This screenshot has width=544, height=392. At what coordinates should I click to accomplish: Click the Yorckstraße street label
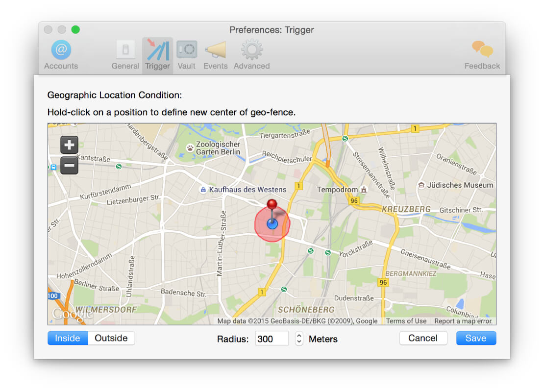(x=356, y=249)
